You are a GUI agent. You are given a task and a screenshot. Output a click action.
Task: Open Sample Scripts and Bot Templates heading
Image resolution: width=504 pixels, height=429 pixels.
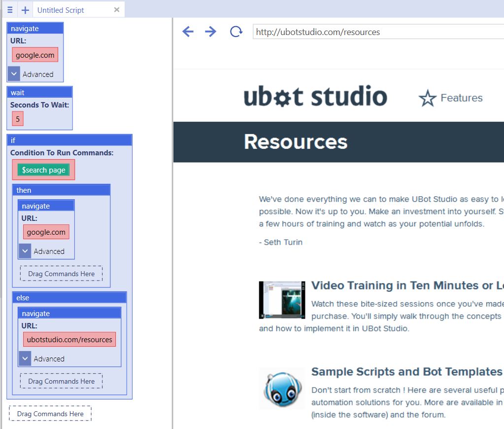(x=406, y=371)
